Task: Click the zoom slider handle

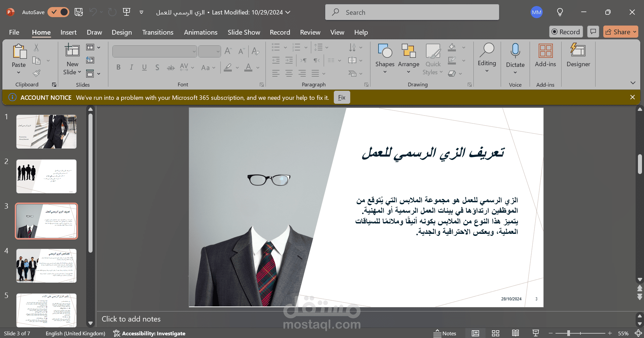Action: tap(568, 333)
